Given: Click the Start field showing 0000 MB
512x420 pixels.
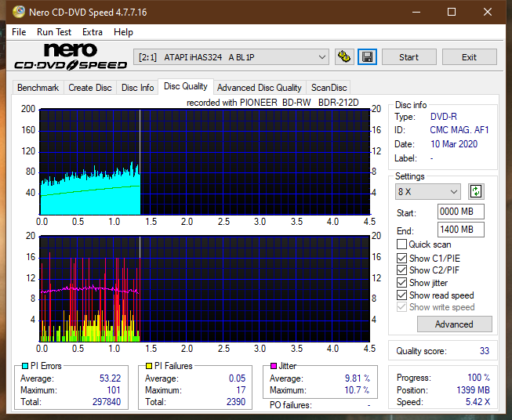Looking at the screenshot, I should [460, 212].
